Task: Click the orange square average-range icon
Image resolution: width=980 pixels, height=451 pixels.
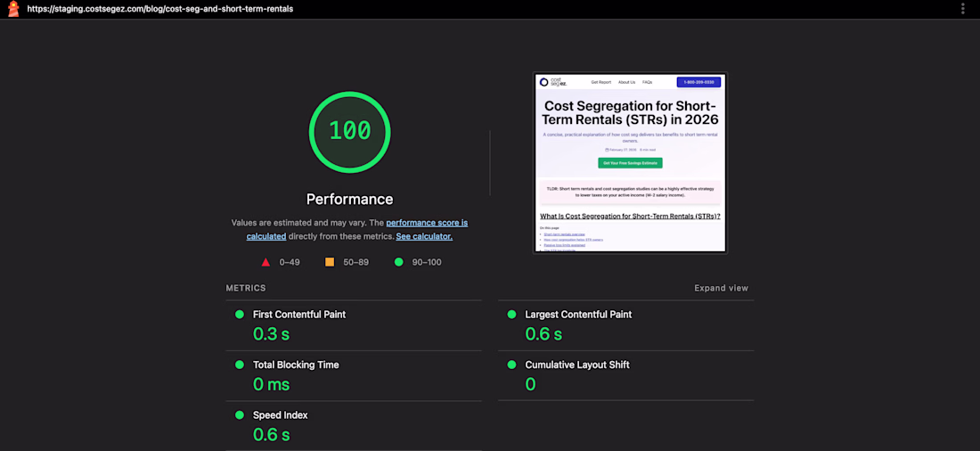Action: point(330,262)
